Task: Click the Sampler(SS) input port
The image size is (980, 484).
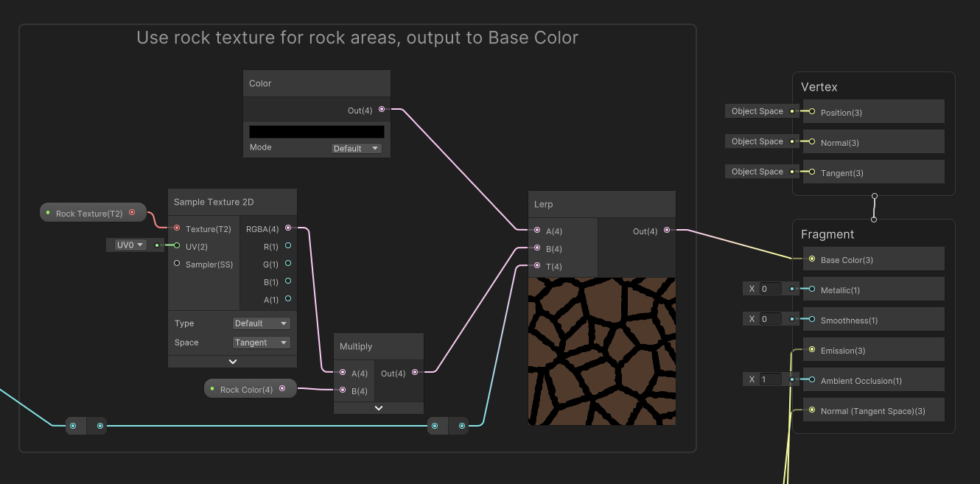Action: 176,264
